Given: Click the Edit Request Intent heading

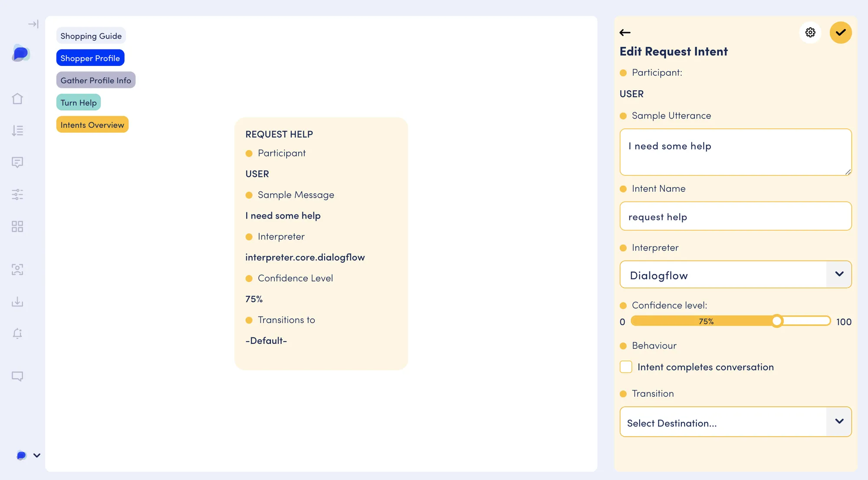Looking at the screenshot, I should pos(674,52).
